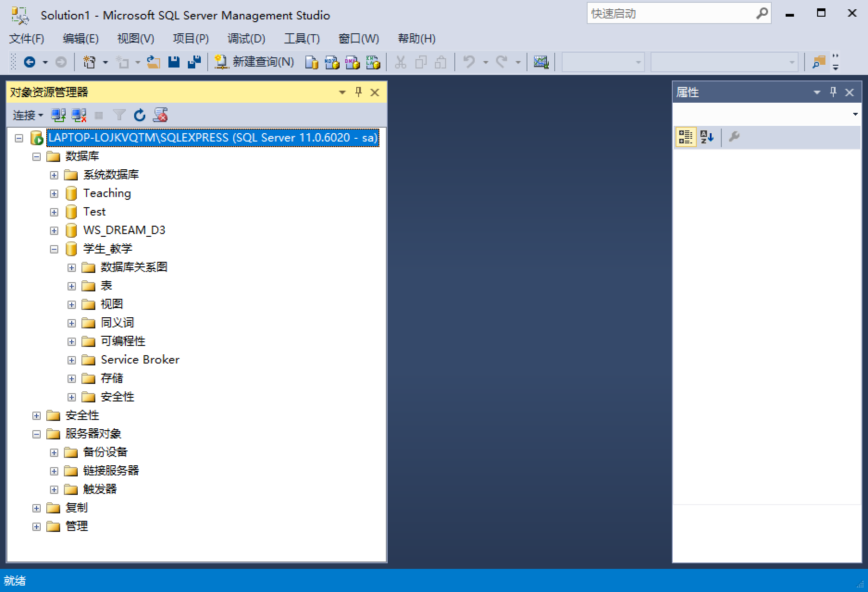The height and width of the screenshot is (592, 868).
Task: Click the Analysis Services MDX Query icon
Action: click(332, 62)
